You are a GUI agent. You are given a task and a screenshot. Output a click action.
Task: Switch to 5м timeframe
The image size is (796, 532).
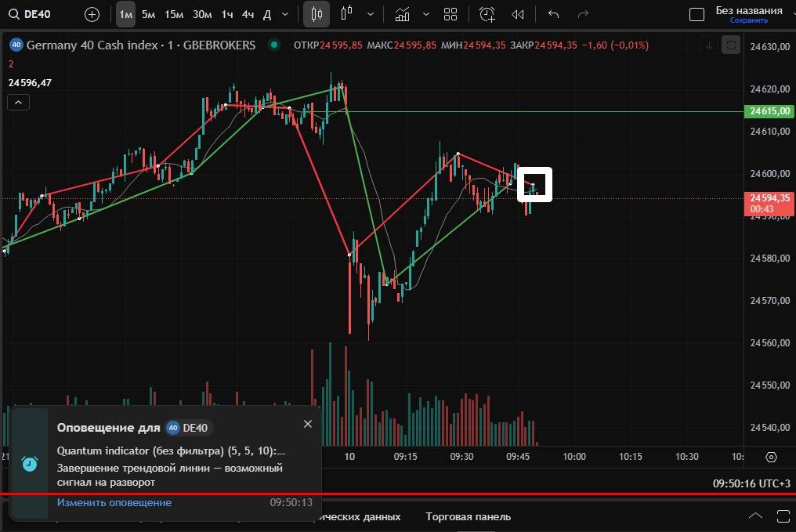[x=148, y=14]
